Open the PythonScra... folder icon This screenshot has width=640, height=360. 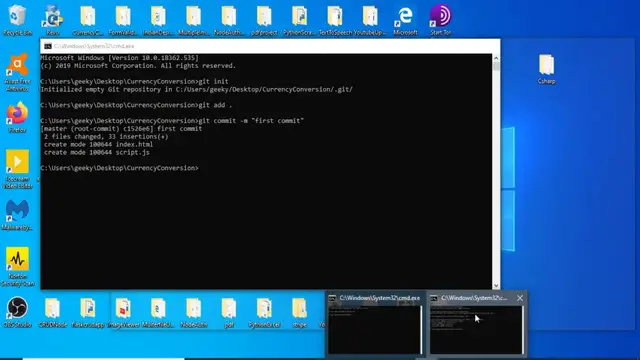tap(299, 20)
